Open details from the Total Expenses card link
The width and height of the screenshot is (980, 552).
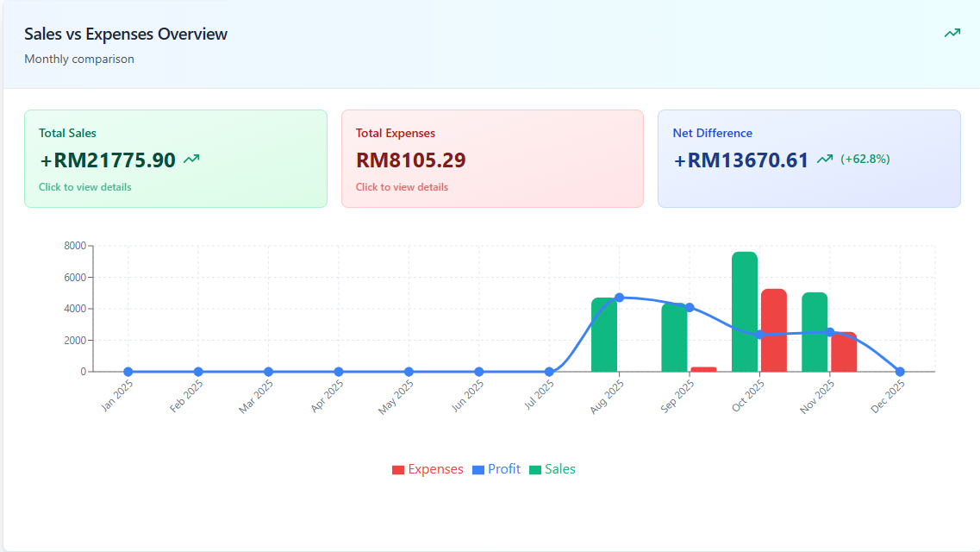403,186
